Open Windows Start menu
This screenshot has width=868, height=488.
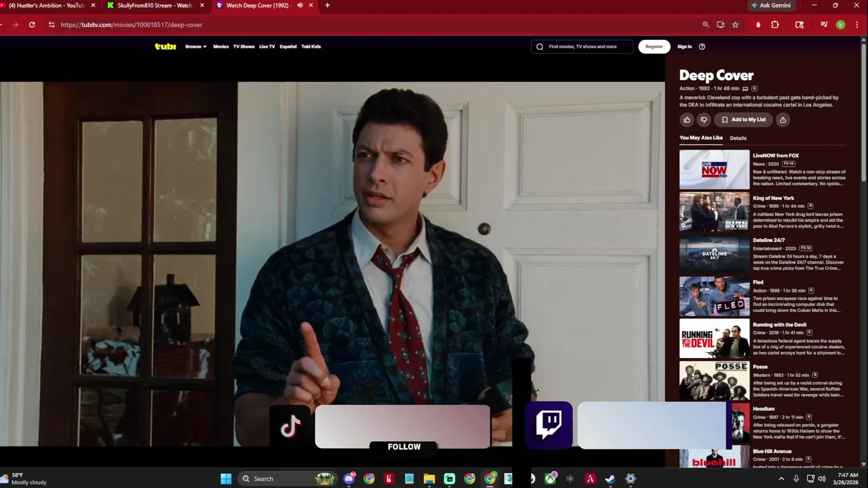tap(226, 479)
